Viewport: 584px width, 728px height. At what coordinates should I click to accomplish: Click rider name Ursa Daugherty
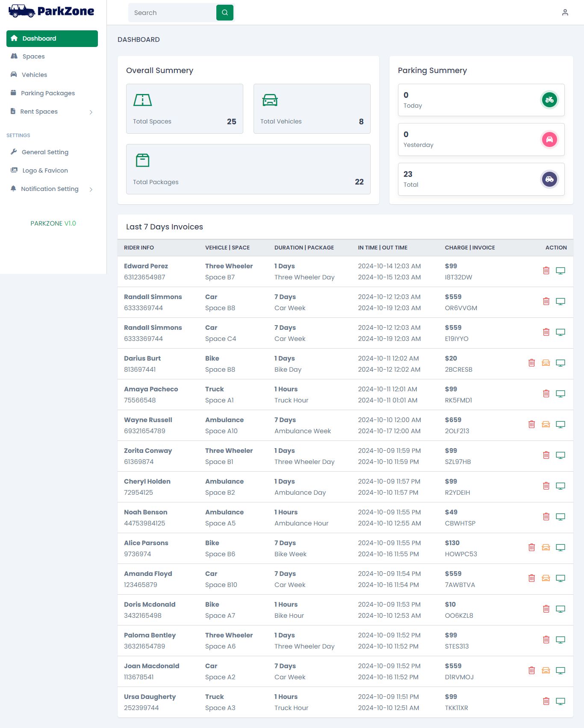(150, 697)
